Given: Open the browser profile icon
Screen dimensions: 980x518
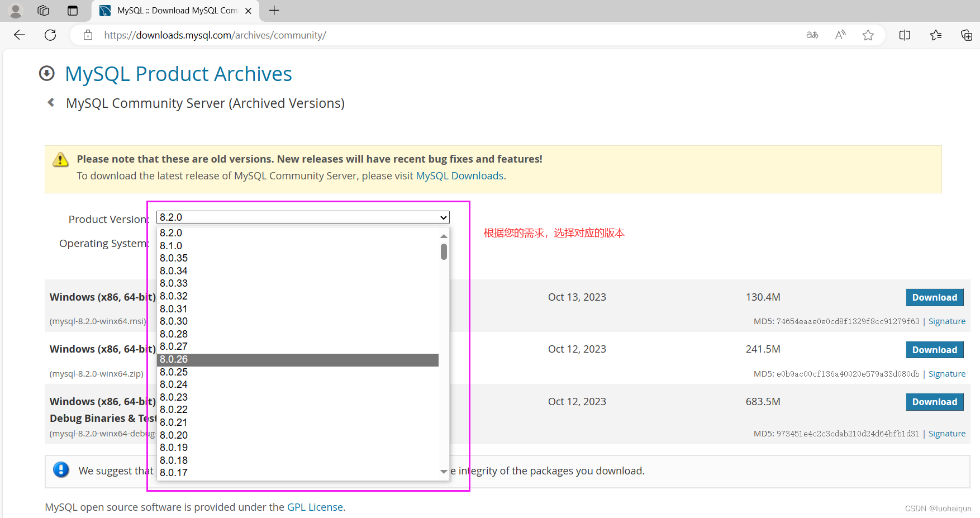Looking at the screenshot, I should coord(16,11).
